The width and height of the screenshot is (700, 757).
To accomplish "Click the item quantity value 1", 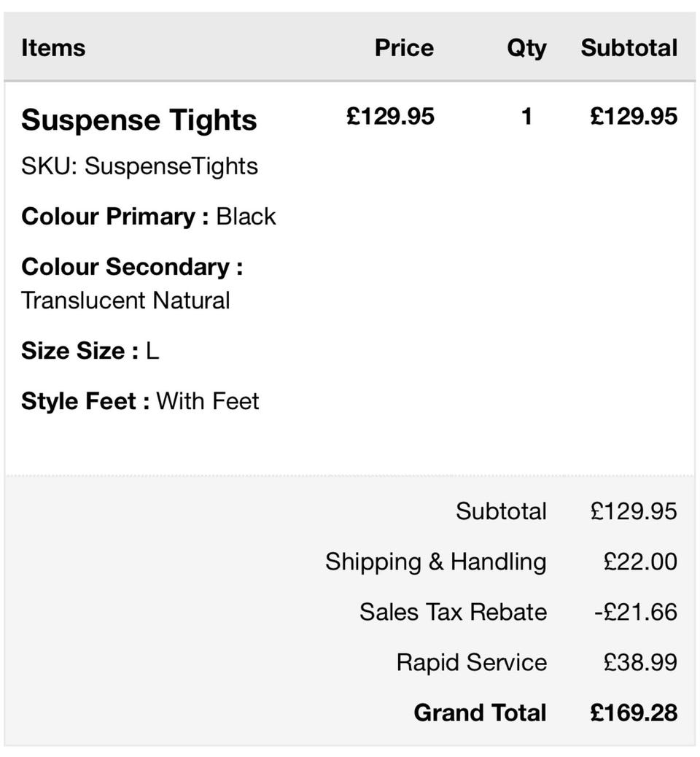I will pos(526,117).
